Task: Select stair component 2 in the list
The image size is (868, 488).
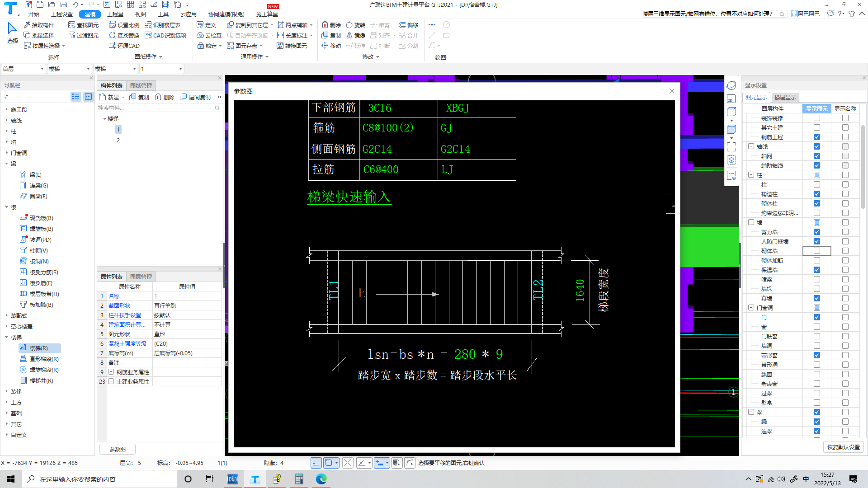Action: tap(118, 140)
